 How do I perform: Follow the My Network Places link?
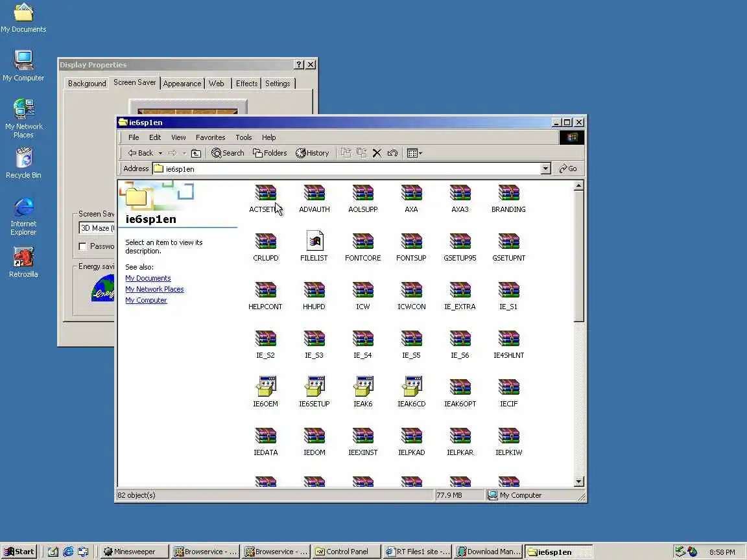tap(154, 289)
